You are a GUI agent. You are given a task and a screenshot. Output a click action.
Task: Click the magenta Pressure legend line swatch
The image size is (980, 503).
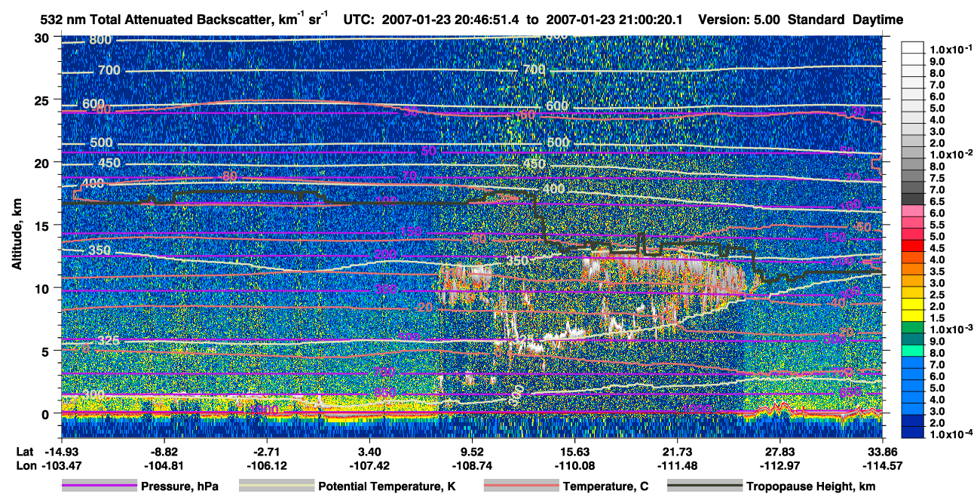99,486
